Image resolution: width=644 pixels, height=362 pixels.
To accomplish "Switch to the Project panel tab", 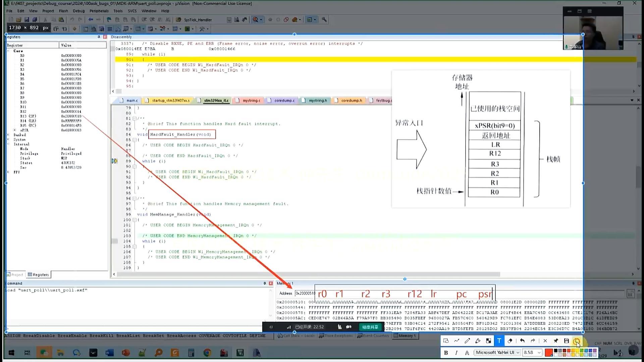I will click(15, 275).
